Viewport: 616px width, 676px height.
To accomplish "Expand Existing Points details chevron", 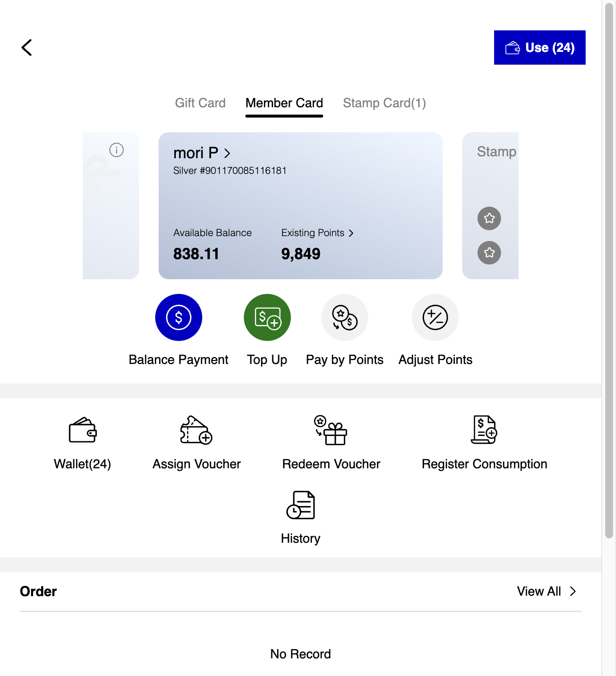I will [351, 233].
